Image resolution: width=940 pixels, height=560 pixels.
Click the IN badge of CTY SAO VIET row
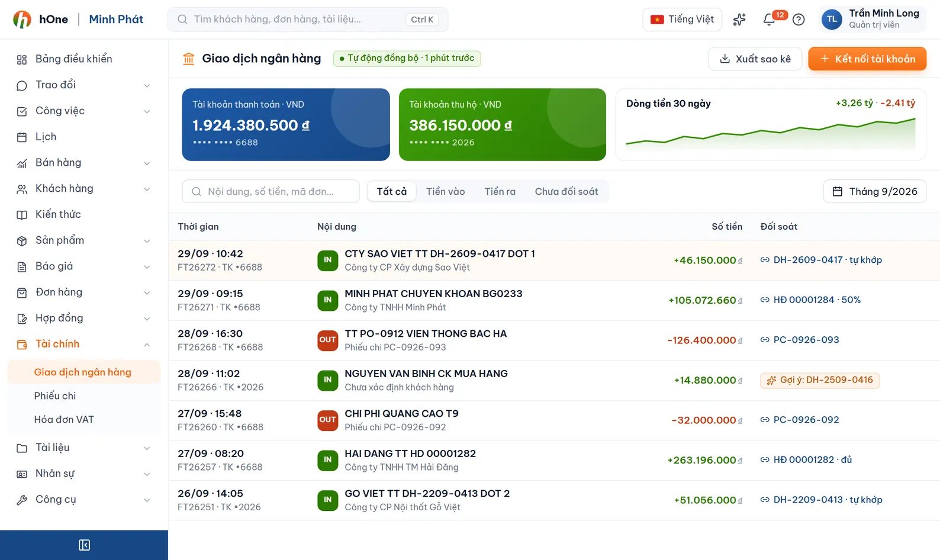click(x=328, y=260)
